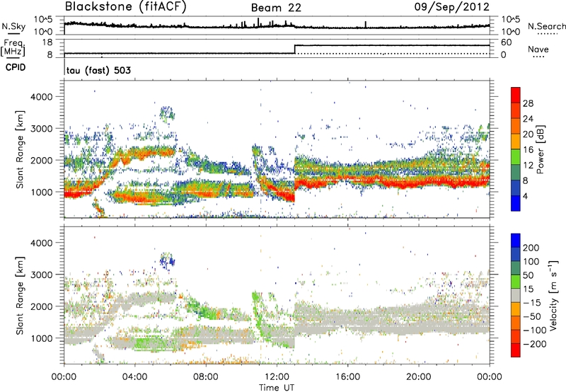Click the '−50' tick on Velocity colorbar
This screenshot has height=392, width=566.
coord(531,316)
